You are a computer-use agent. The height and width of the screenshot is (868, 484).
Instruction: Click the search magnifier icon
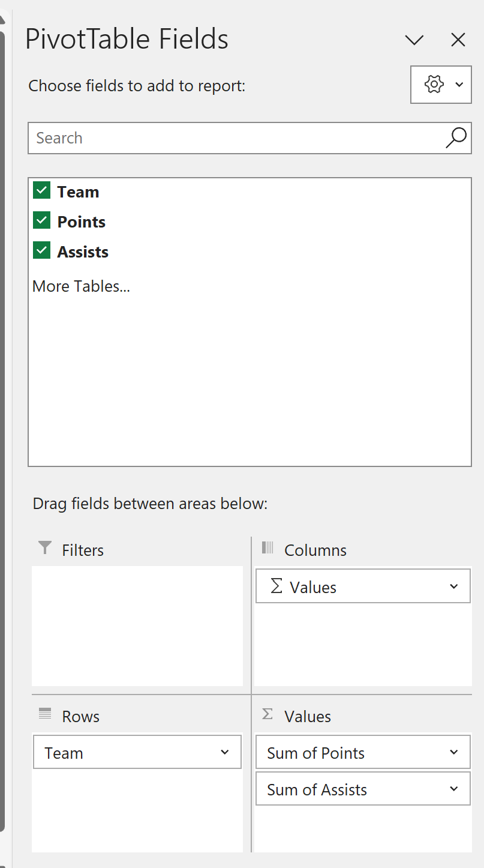[x=456, y=138]
